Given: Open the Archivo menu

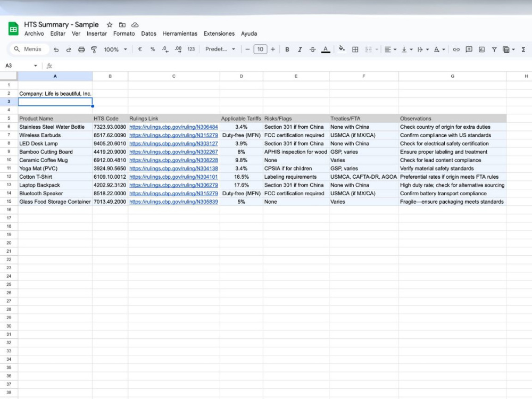Looking at the screenshot, I should tap(34, 34).
